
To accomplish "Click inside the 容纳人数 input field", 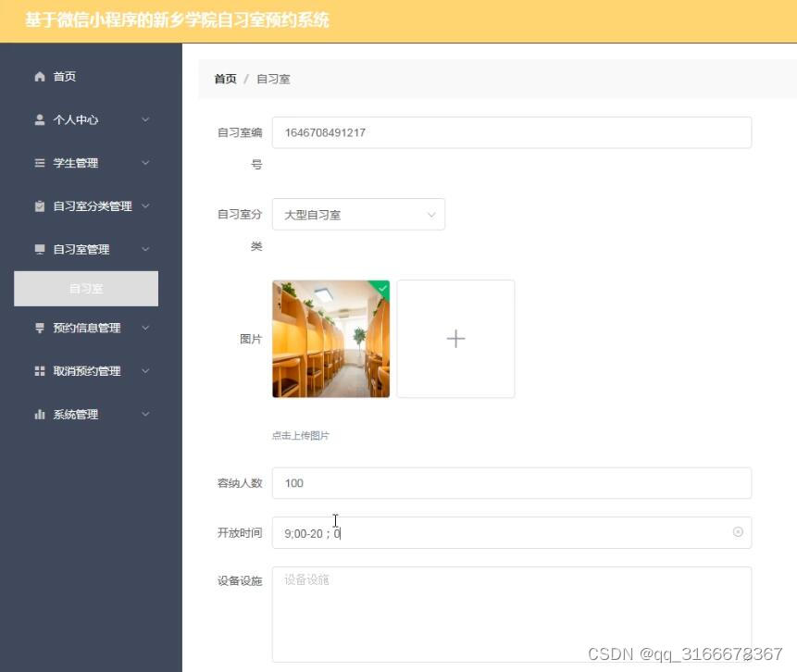I will click(x=511, y=482).
